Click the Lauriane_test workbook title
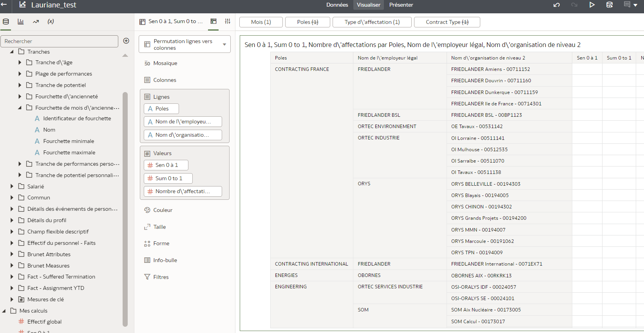Image resolution: width=644 pixels, height=333 pixels. 54,5
